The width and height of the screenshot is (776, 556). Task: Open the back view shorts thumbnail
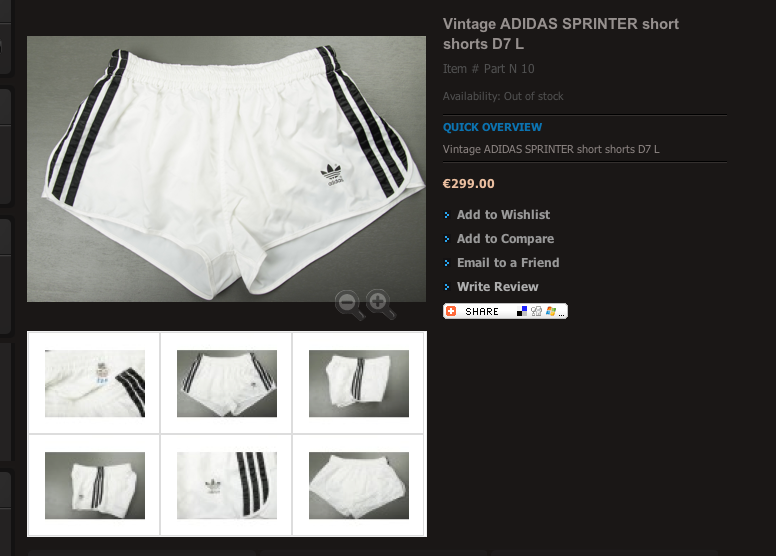(x=359, y=486)
